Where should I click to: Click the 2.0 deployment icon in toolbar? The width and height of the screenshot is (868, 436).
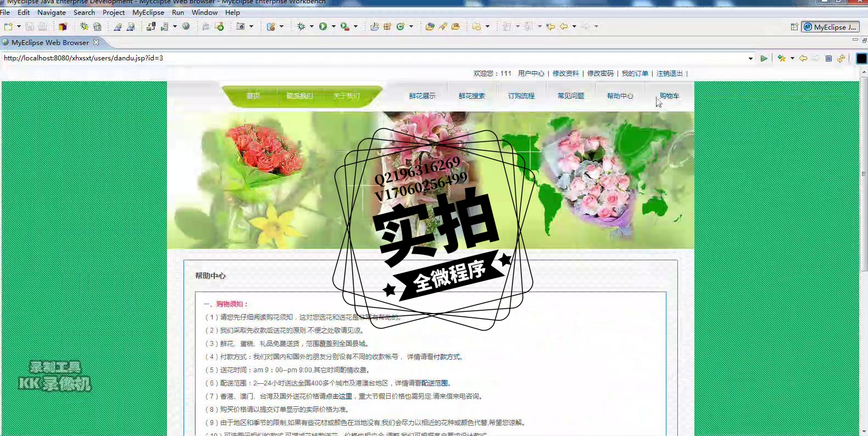coord(97,26)
